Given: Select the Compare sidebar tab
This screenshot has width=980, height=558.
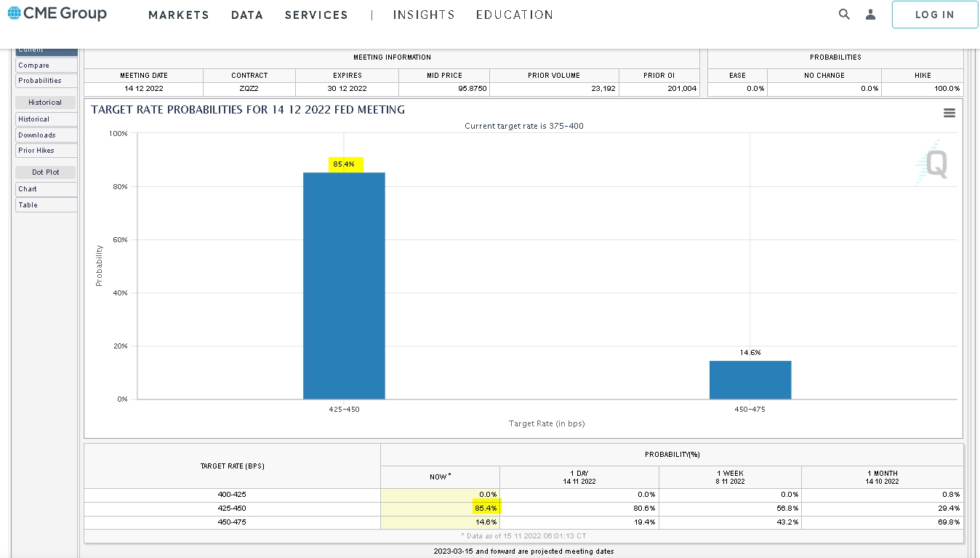Looking at the screenshot, I should point(47,65).
